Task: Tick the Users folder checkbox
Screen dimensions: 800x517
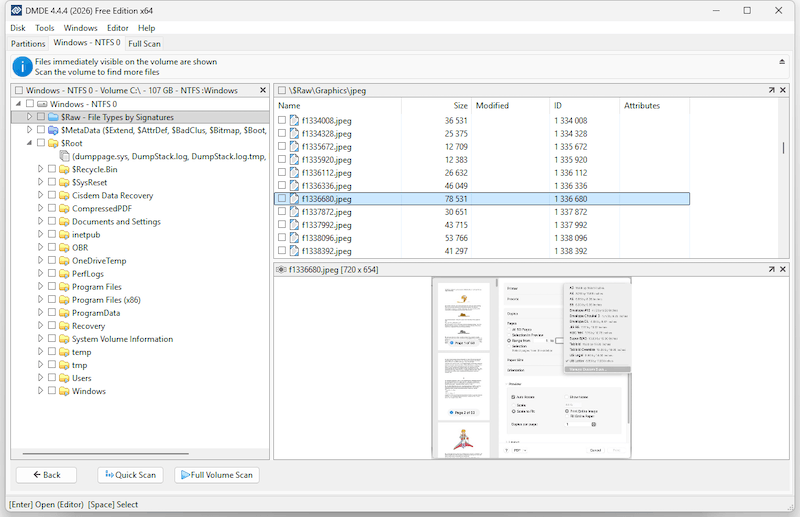Action: (x=52, y=378)
